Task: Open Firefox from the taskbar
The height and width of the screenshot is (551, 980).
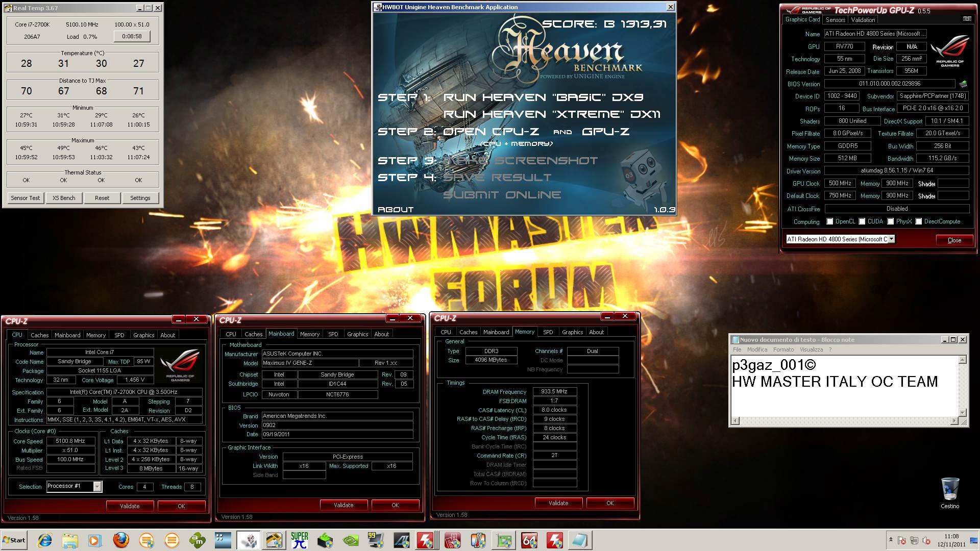Action: pyautogui.click(x=121, y=540)
